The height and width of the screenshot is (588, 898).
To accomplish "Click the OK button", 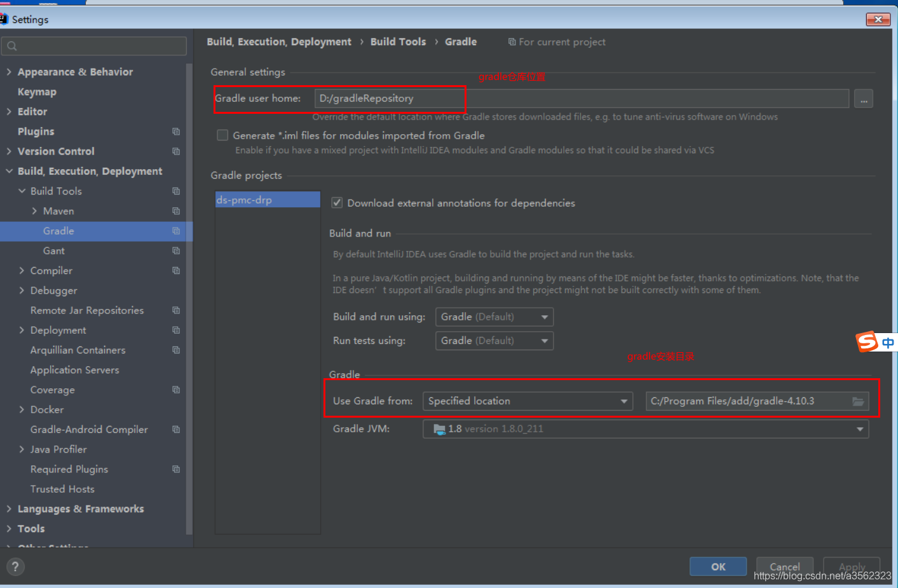I will (718, 567).
